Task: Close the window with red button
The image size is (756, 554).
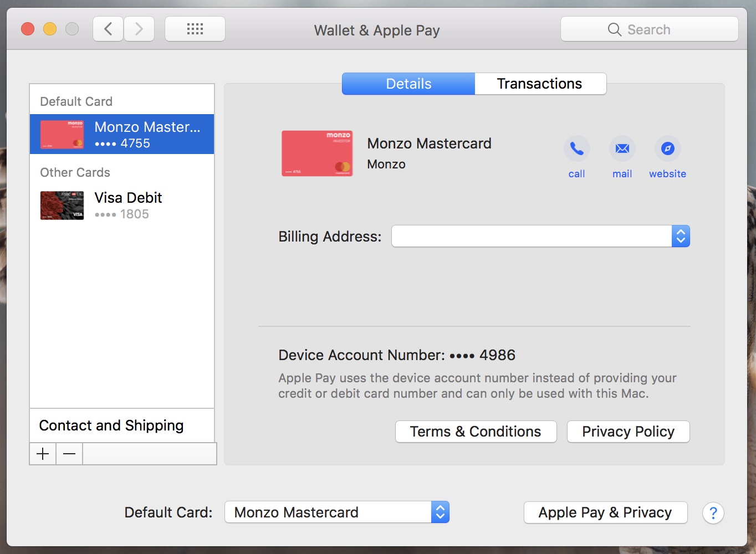Action: coord(28,29)
